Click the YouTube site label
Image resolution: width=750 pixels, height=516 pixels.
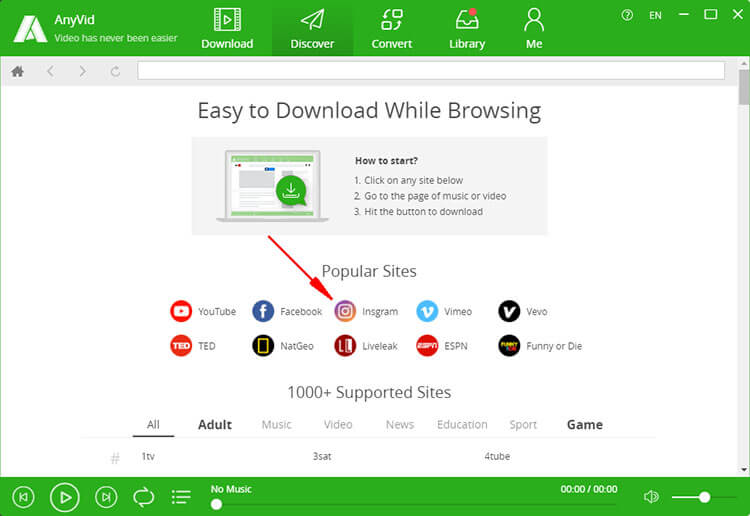tap(217, 311)
